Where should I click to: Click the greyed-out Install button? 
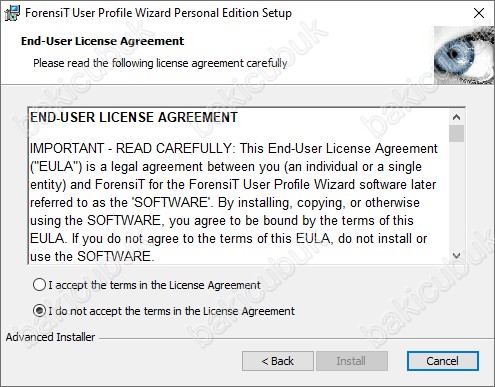point(352,361)
